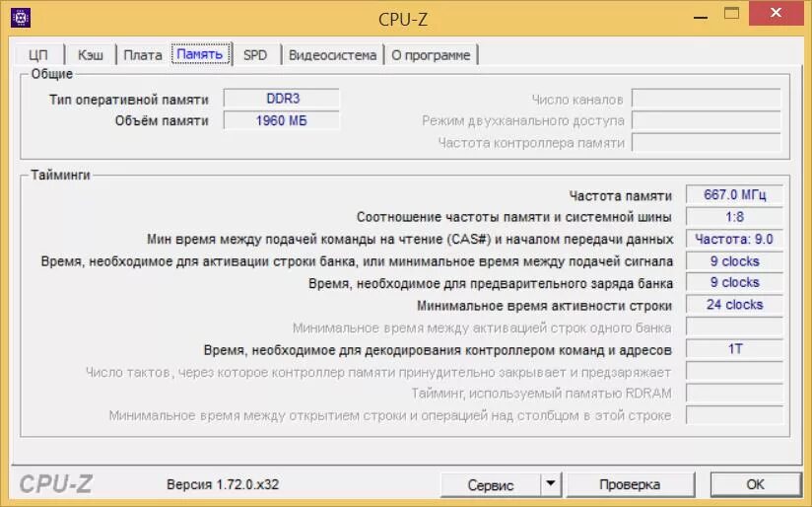Select the Плата tab
Image resolution: width=812 pixels, height=507 pixels.
click(143, 55)
